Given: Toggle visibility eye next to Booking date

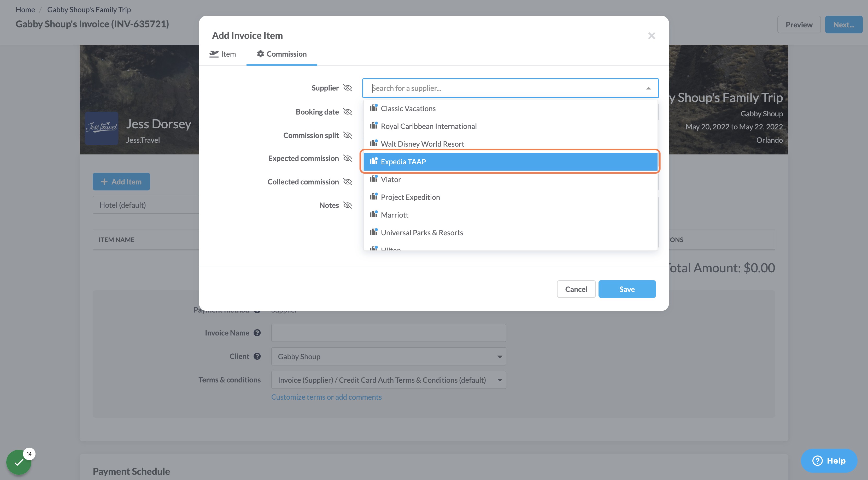Looking at the screenshot, I should click(347, 112).
